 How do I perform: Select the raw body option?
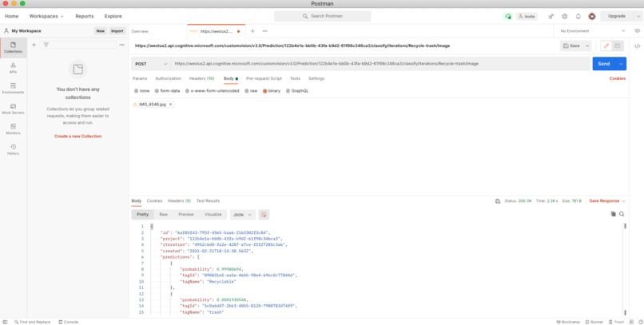click(251, 91)
